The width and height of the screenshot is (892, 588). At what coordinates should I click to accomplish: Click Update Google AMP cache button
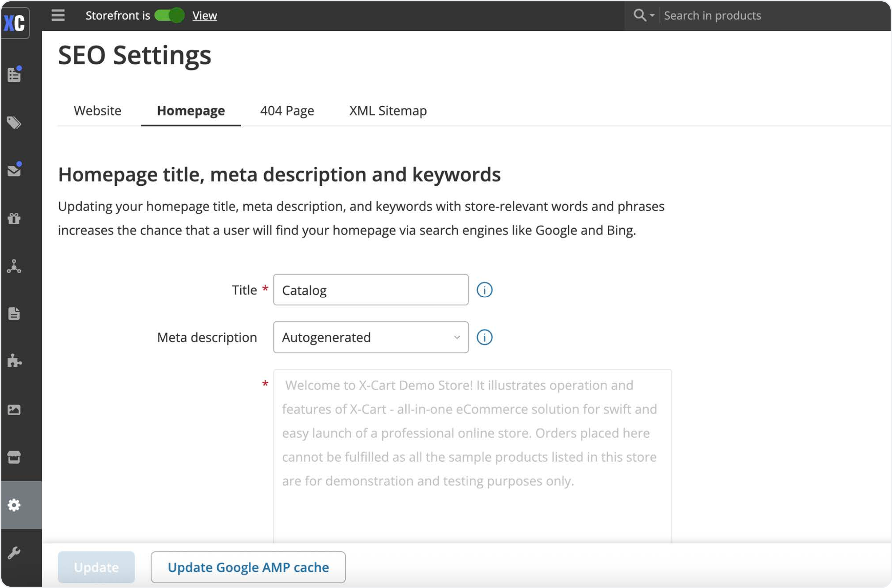(248, 567)
